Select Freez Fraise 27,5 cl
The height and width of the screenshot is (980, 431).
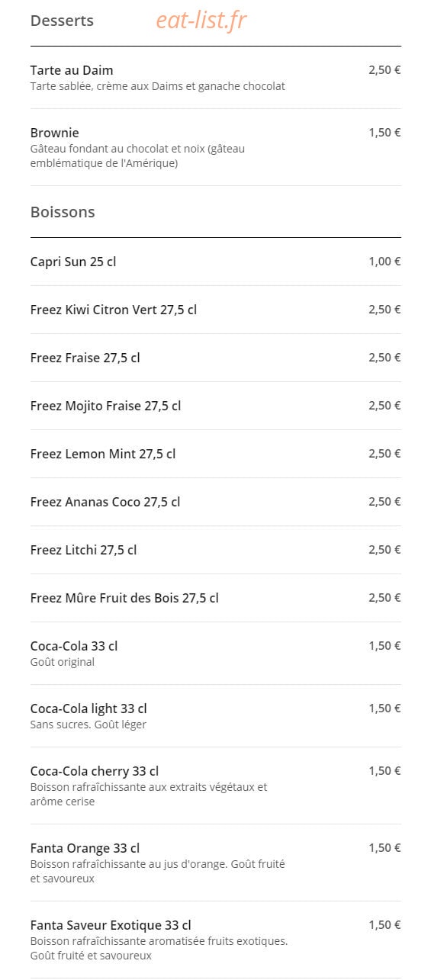tap(215, 358)
